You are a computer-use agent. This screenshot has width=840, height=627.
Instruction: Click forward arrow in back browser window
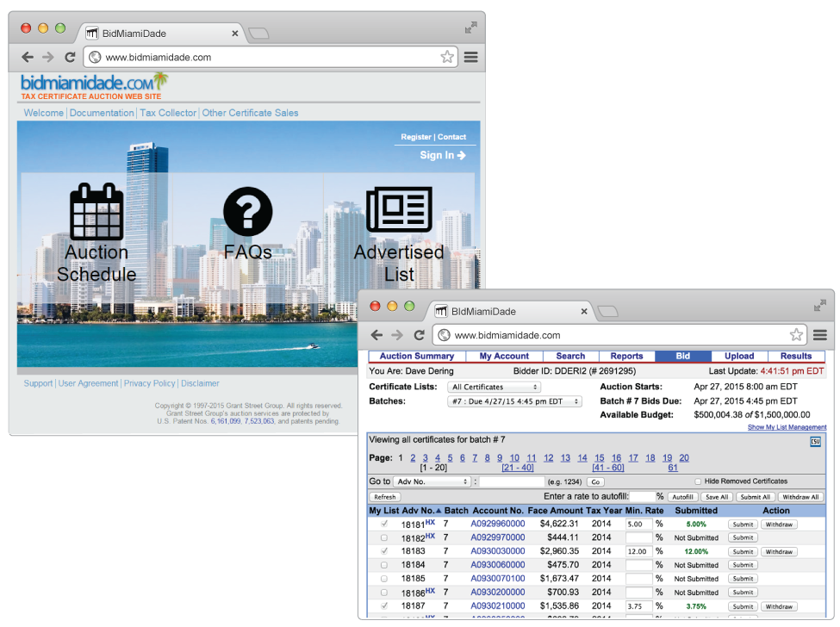click(x=48, y=57)
